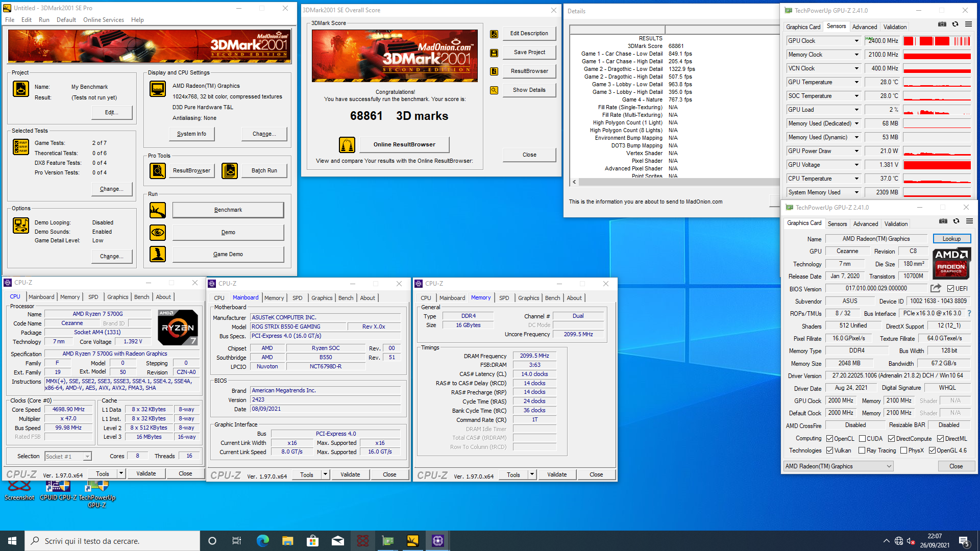980x551 pixels.
Task: Click the Show Details magnifier icon
Action: tap(494, 90)
